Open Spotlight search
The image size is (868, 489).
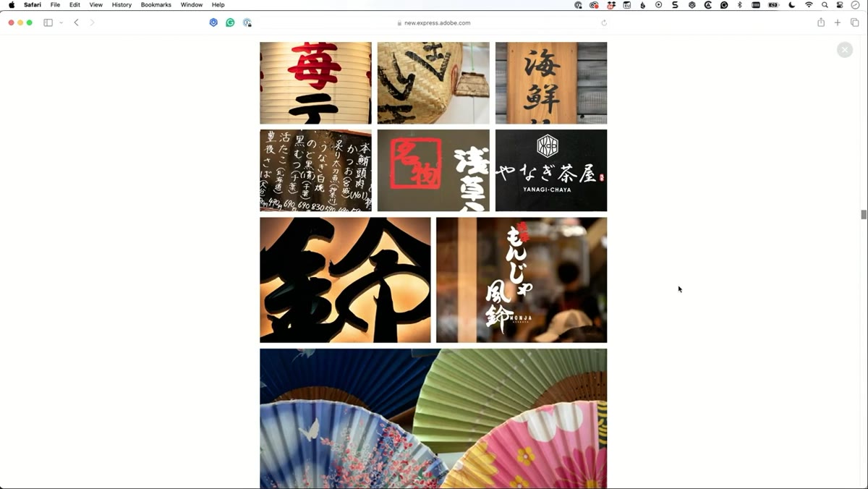(x=825, y=4)
